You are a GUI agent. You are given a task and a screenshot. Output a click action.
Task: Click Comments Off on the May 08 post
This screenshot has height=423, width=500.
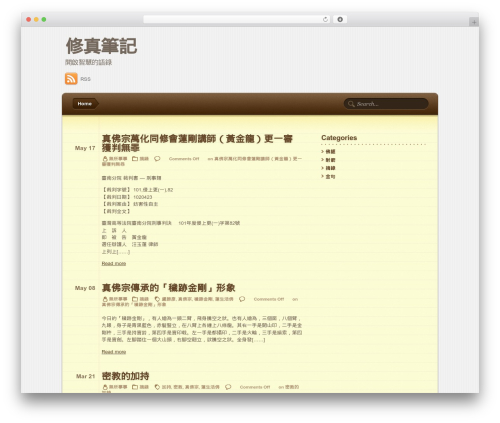[269, 299]
